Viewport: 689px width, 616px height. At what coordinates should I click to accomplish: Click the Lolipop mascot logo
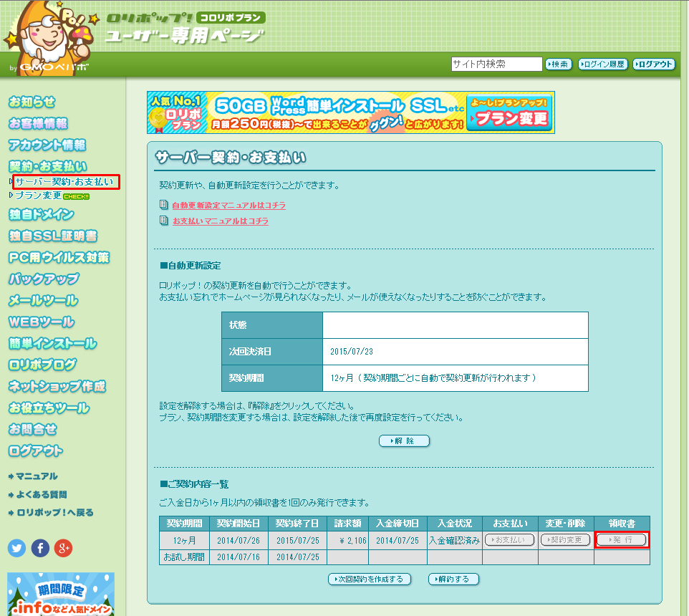[x=48, y=37]
